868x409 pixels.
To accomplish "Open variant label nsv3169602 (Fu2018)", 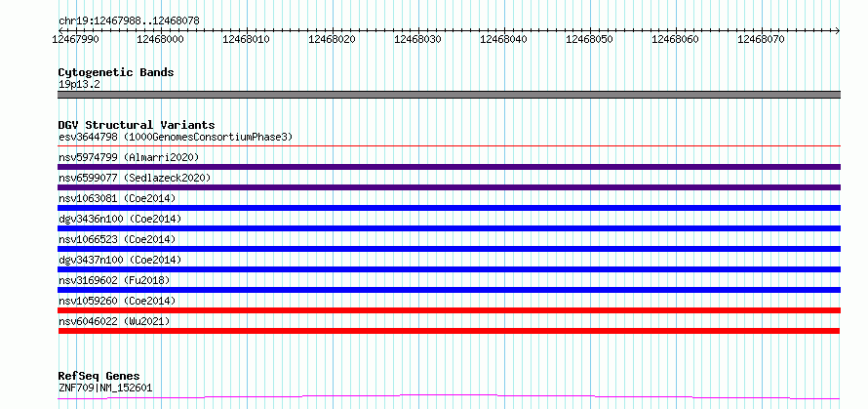I will 114,280.
